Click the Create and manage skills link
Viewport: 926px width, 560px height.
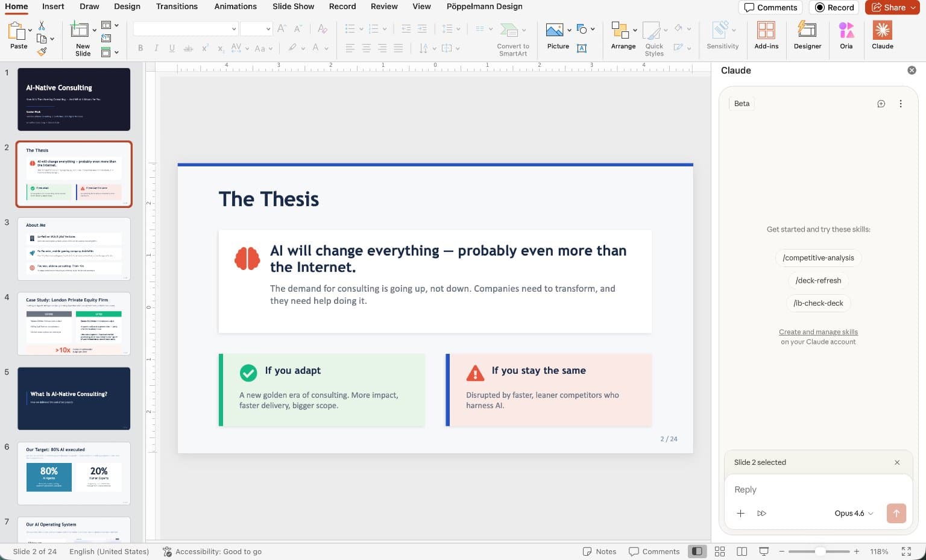point(818,332)
